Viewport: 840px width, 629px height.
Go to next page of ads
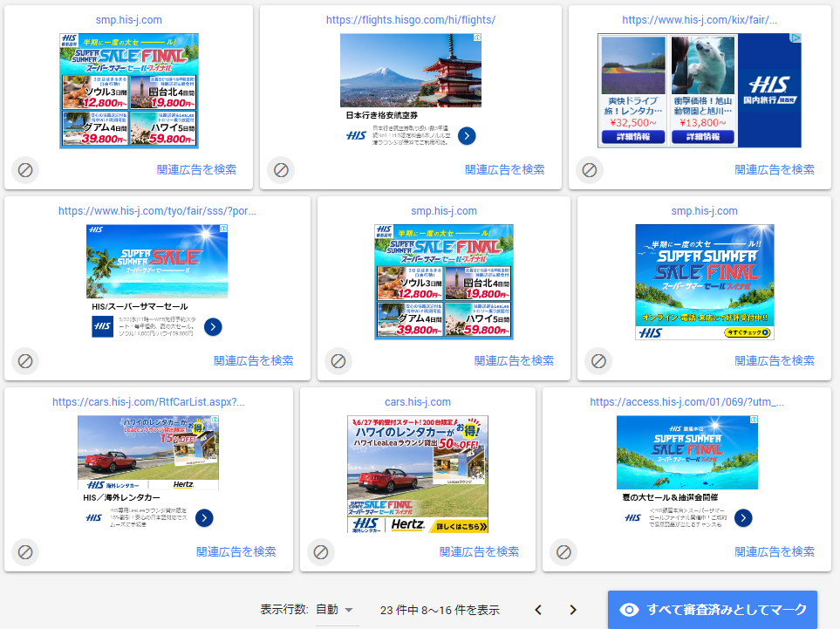573,610
